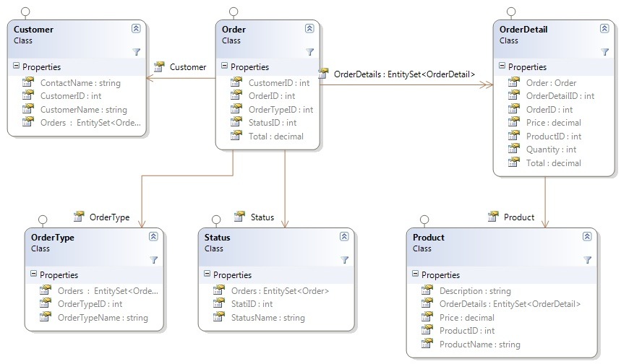621x364 pixels.
Task: Click the property icon beside OrderTypeID in Order class
Action: pyautogui.click(x=236, y=108)
